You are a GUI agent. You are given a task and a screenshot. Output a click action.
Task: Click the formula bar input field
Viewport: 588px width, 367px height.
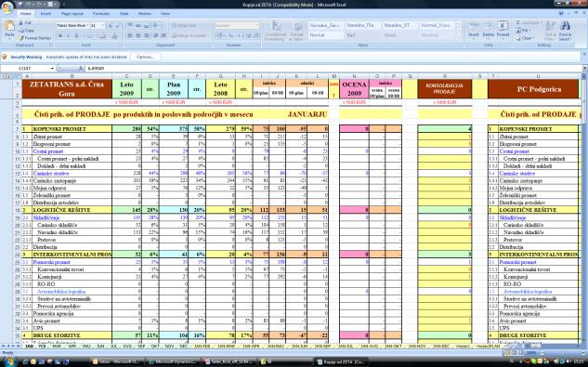[333, 69]
